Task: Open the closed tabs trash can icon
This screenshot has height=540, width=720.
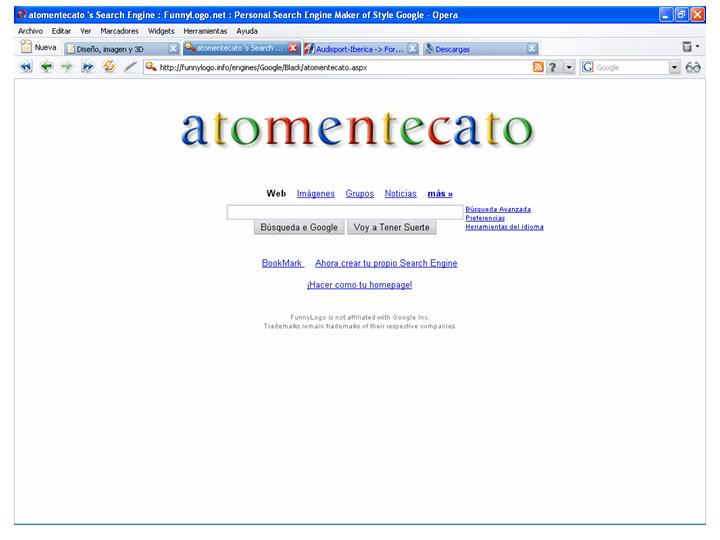Action: 687,46
